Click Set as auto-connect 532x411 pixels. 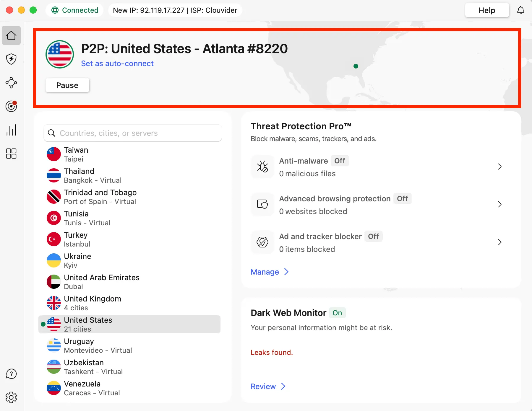click(117, 63)
